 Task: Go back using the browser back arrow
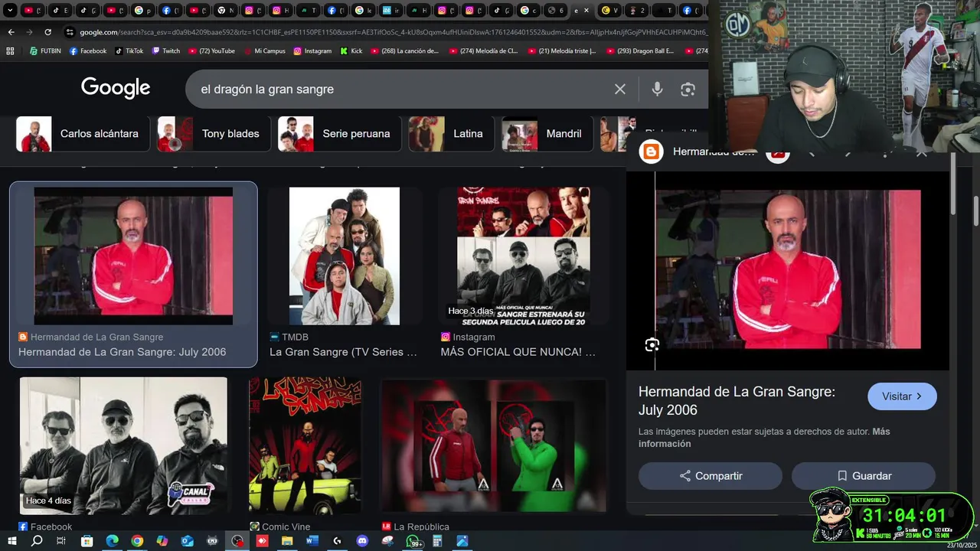pyautogui.click(x=11, y=32)
